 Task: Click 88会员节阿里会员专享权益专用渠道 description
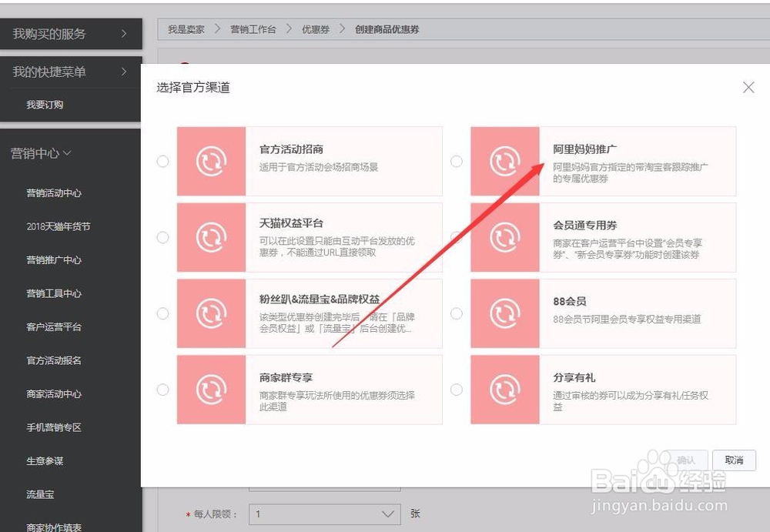pyautogui.click(x=627, y=320)
